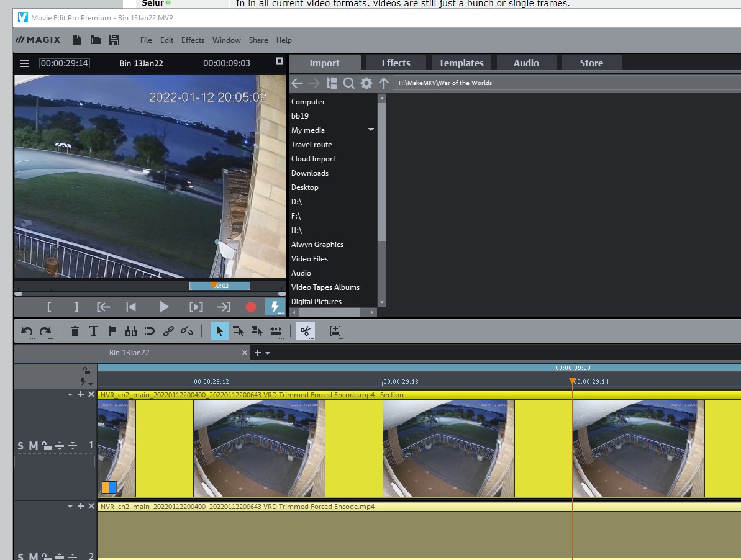Viewport: 741px width, 560px height.
Task: Select Video Tapes Albums in media list
Action: point(325,287)
